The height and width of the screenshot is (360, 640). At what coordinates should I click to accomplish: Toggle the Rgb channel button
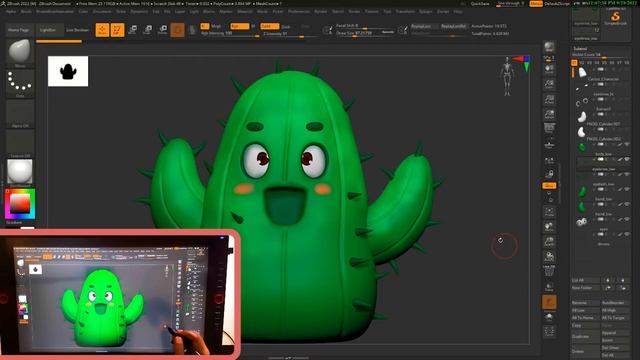click(x=239, y=26)
